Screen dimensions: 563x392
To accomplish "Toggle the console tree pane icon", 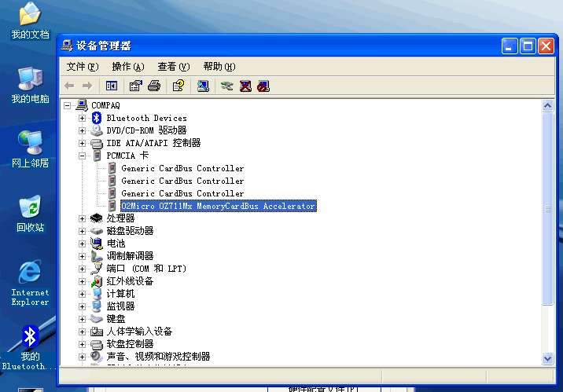I will tap(112, 86).
